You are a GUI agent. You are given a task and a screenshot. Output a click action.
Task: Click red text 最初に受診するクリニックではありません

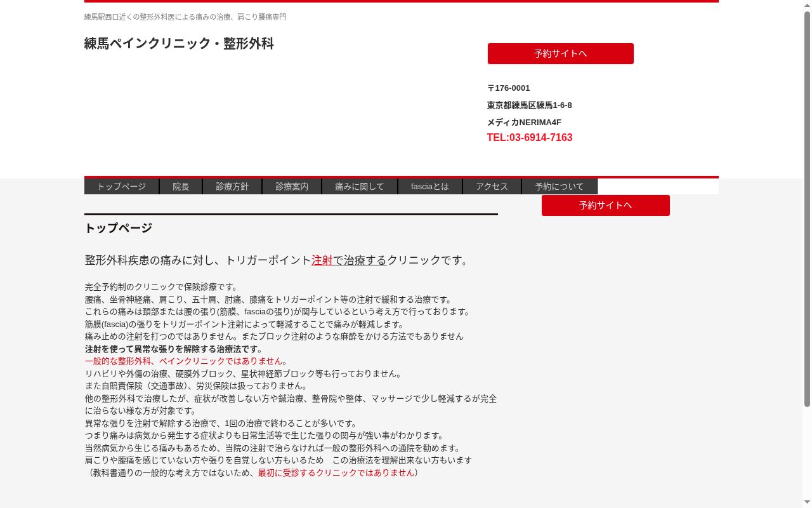(x=336, y=472)
